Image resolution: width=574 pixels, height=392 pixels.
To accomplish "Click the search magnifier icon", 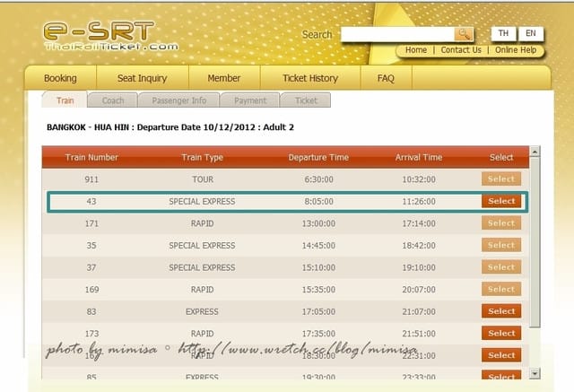I will point(464,34).
